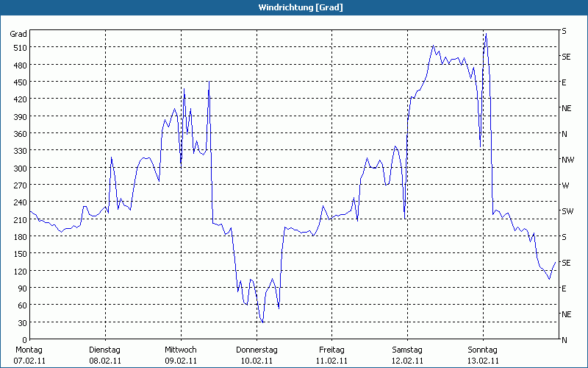
Task: Click the 'N' compass label at 360 level
Action: [x=564, y=134]
